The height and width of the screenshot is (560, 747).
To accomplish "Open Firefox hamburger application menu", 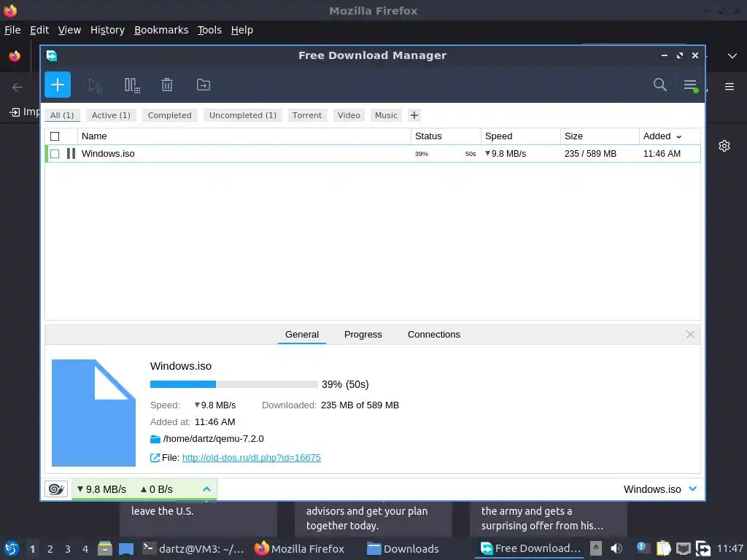I will coord(729,87).
